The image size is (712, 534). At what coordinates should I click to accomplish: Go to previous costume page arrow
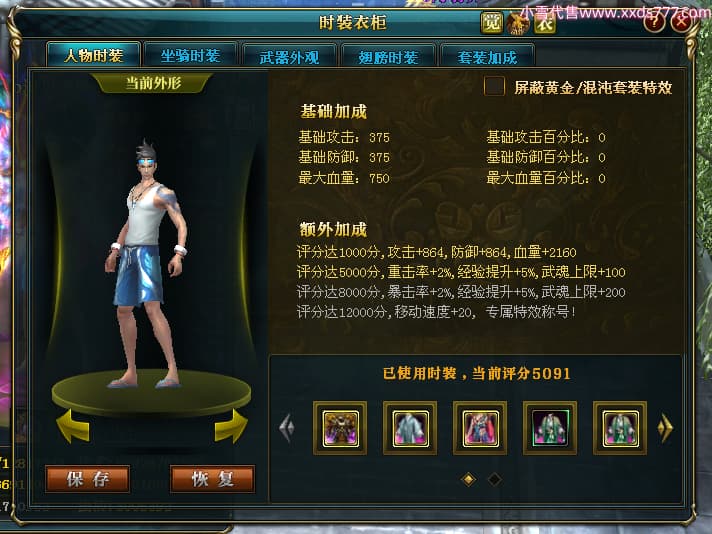(x=287, y=428)
